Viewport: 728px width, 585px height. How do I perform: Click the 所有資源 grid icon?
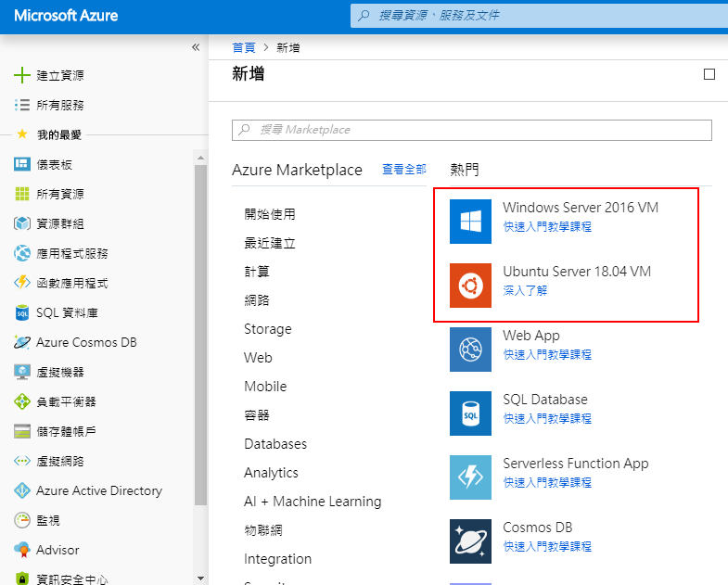pos(22,194)
